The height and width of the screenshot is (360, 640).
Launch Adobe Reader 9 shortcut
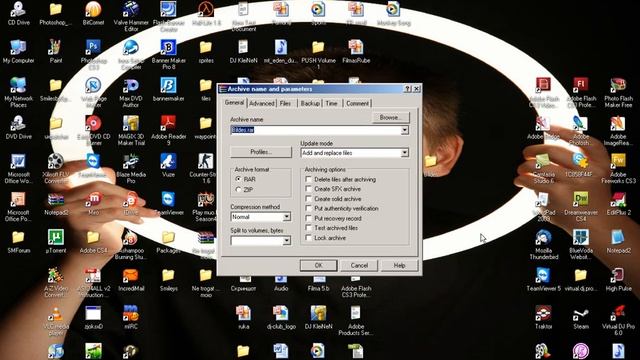tap(169, 130)
